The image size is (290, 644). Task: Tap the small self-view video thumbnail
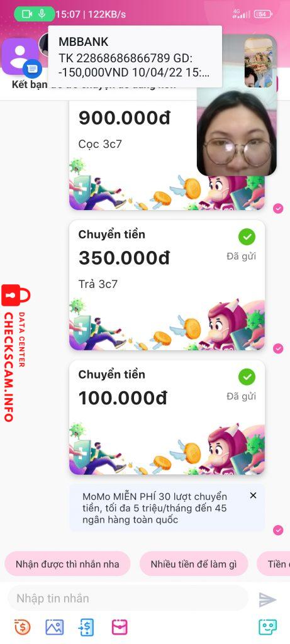click(259, 62)
